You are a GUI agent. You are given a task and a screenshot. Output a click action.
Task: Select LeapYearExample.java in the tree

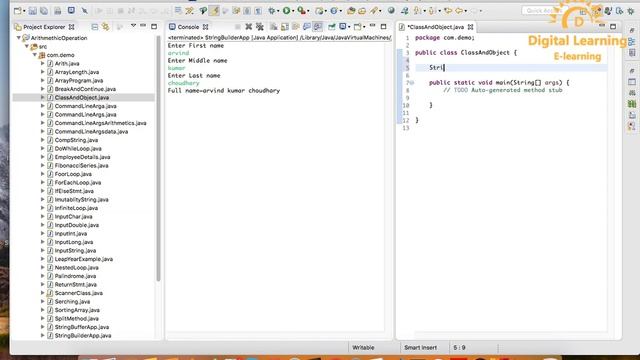coord(84,259)
